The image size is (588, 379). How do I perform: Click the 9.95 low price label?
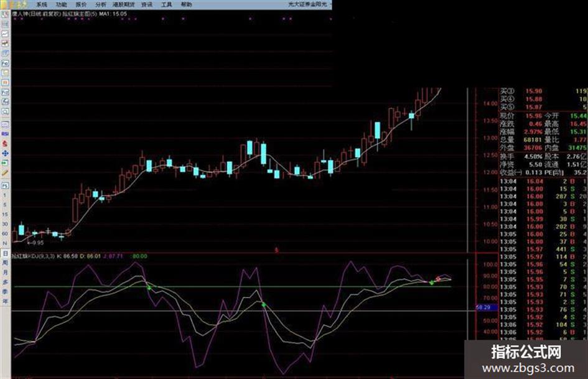36,243
